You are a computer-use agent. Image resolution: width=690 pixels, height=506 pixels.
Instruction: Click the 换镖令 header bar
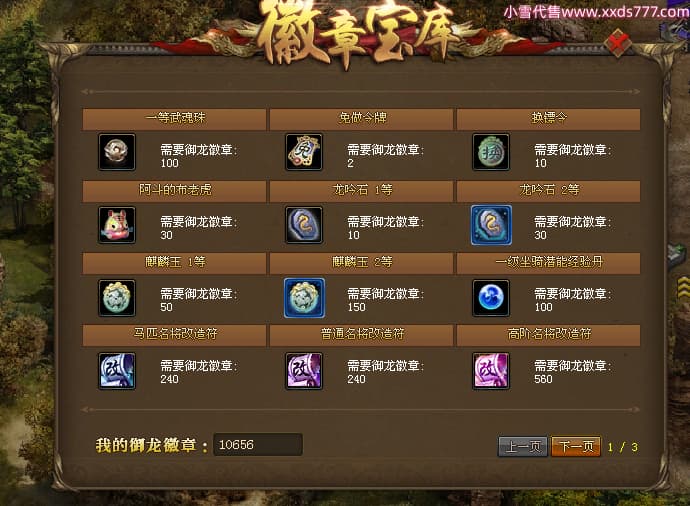(548, 119)
